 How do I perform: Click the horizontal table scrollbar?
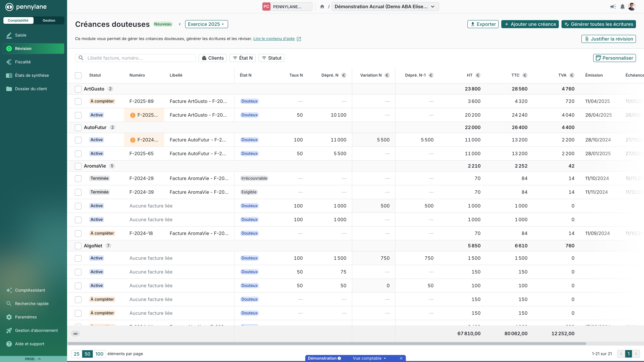pos(327,344)
